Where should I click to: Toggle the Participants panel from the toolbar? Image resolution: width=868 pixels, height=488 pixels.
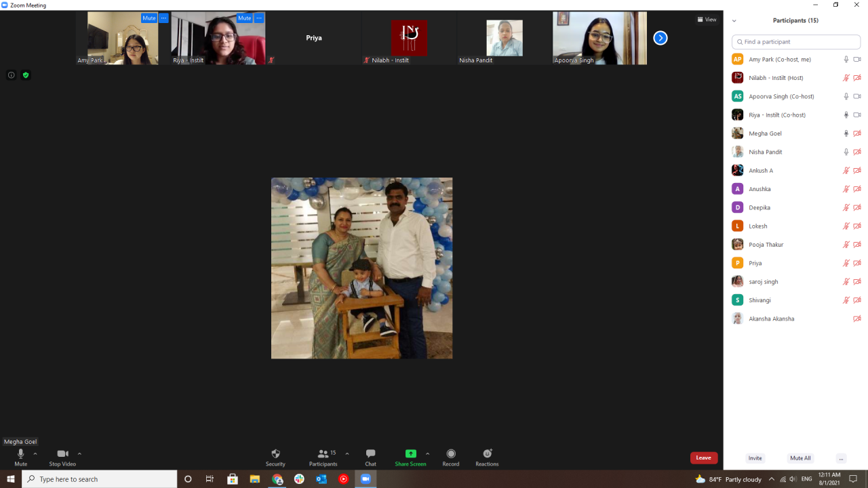(323, 457)
